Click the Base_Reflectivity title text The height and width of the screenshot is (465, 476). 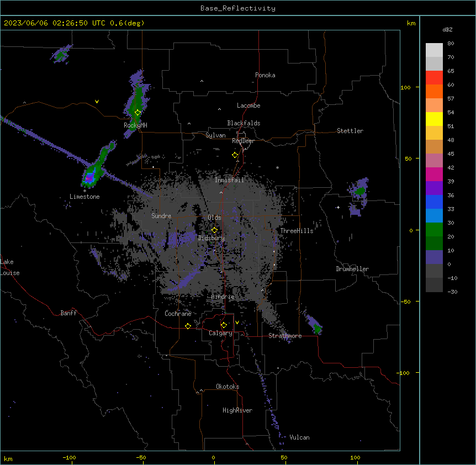point(238,8)
